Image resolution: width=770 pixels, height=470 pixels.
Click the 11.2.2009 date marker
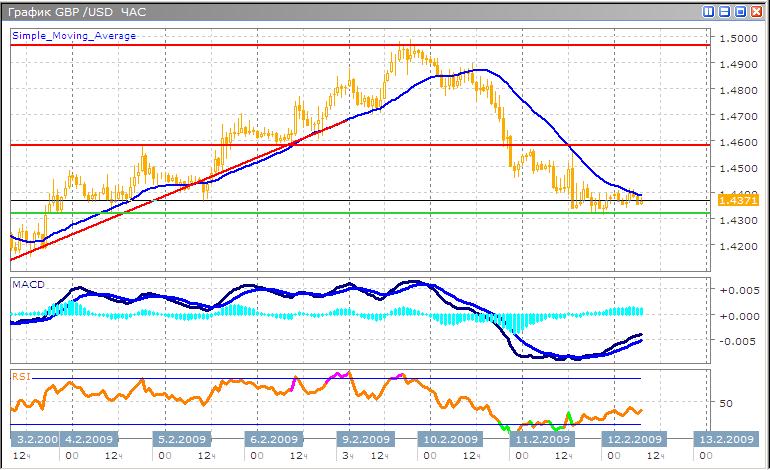pos(542,439)
